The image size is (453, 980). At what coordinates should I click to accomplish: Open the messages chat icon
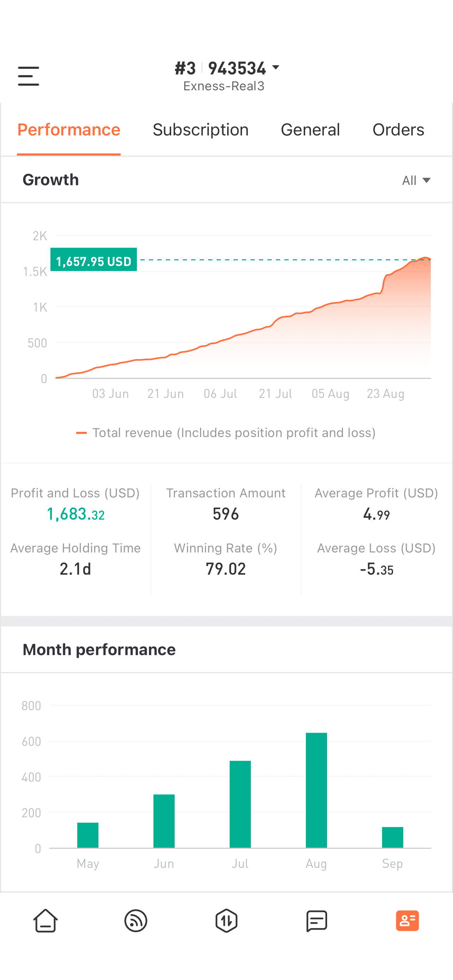tap(317, 921)
